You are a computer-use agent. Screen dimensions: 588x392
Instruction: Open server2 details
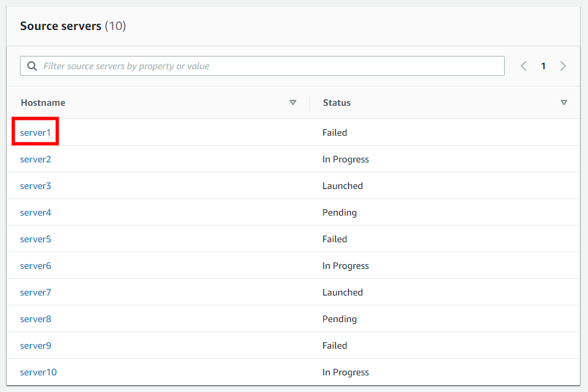(x=35, y=159)
